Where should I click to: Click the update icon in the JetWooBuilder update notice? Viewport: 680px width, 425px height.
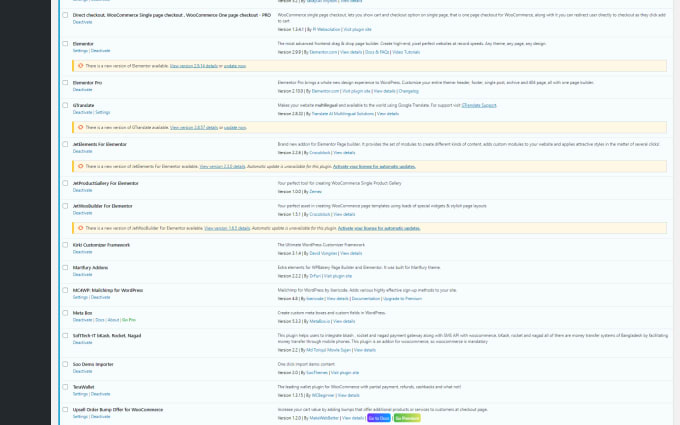pos(80,228)
